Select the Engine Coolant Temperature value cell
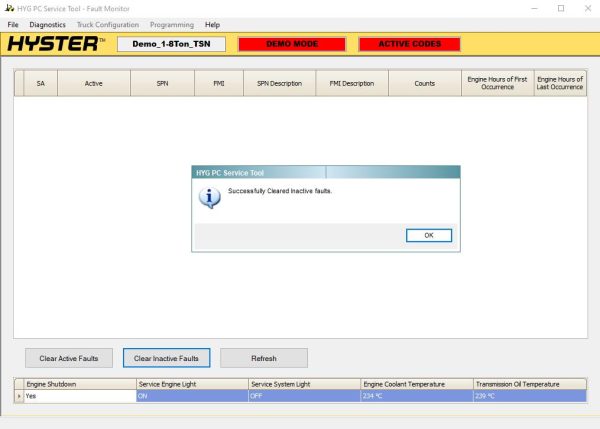The height and width of the screenshot is (429, 600). (x=417, y=396)
